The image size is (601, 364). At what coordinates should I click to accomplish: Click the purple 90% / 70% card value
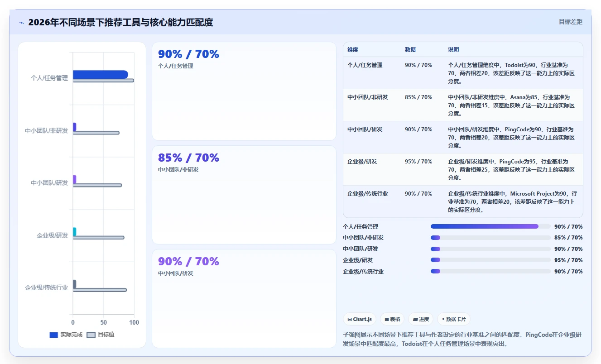tap(188, 262)
